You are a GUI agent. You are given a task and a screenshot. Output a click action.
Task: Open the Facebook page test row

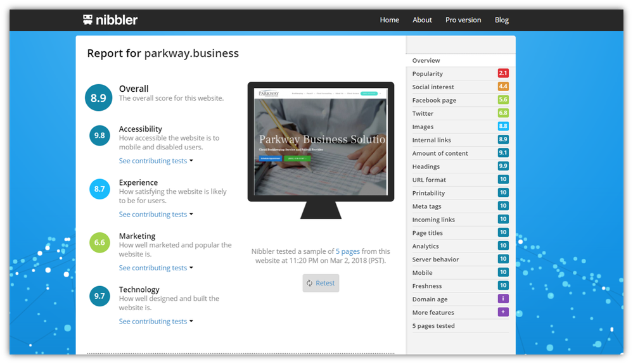pos(461,101)
